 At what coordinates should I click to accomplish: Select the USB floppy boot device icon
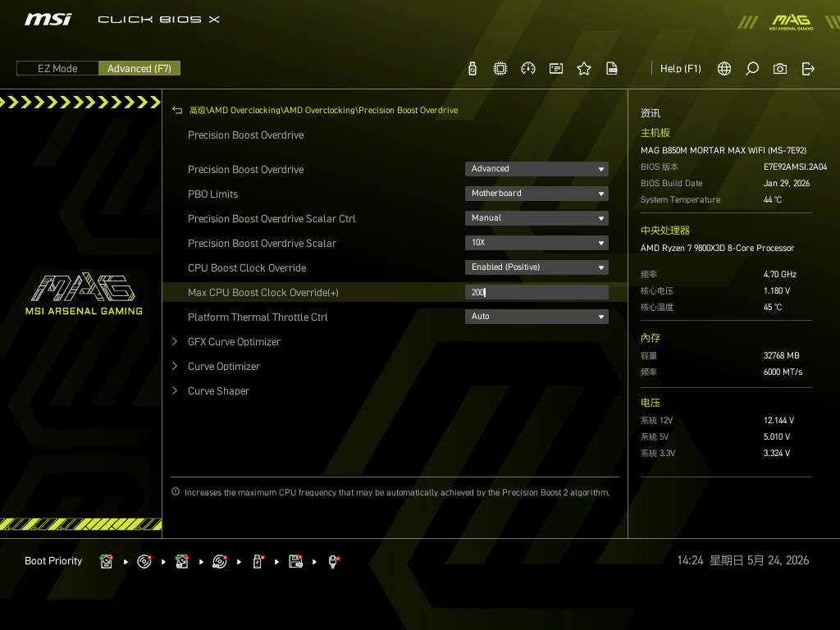click(x=295, y=561)
